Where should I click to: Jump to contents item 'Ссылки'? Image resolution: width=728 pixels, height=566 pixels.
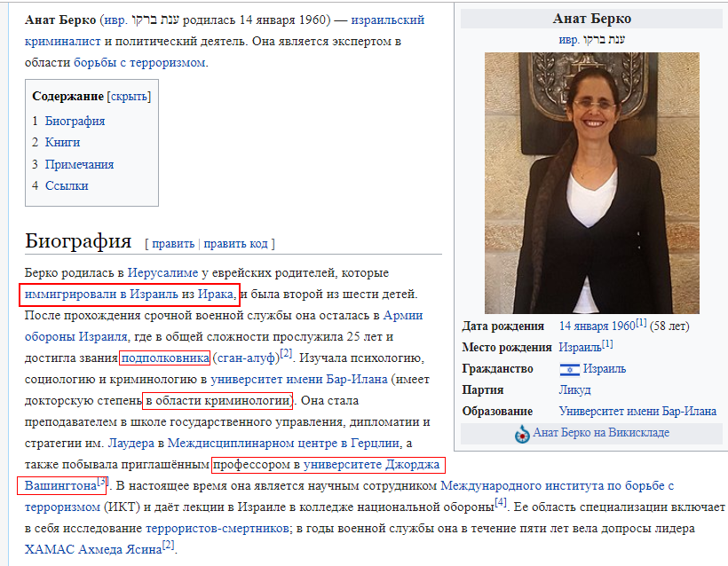(67, 185)
